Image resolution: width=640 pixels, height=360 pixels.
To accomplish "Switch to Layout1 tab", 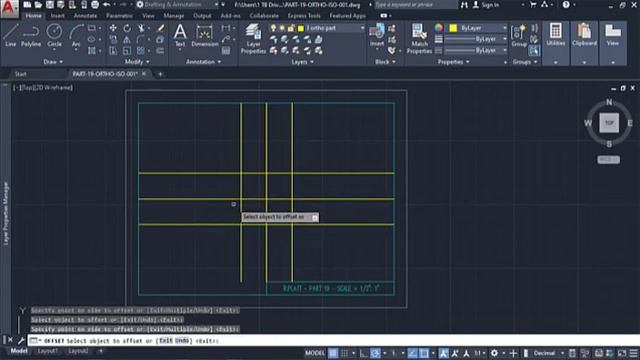I will [x=47, y=351].
